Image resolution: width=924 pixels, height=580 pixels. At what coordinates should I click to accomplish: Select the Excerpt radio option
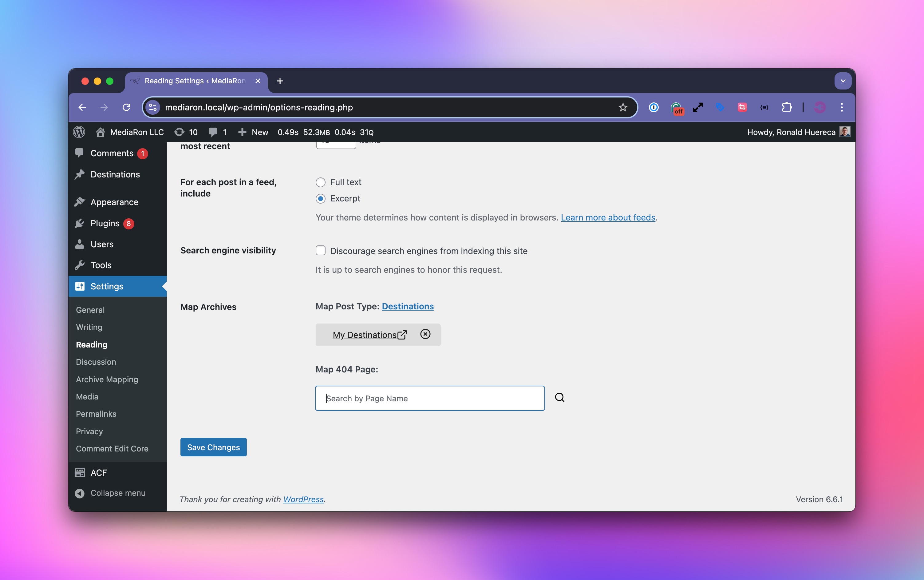click(x=321, y=199)
